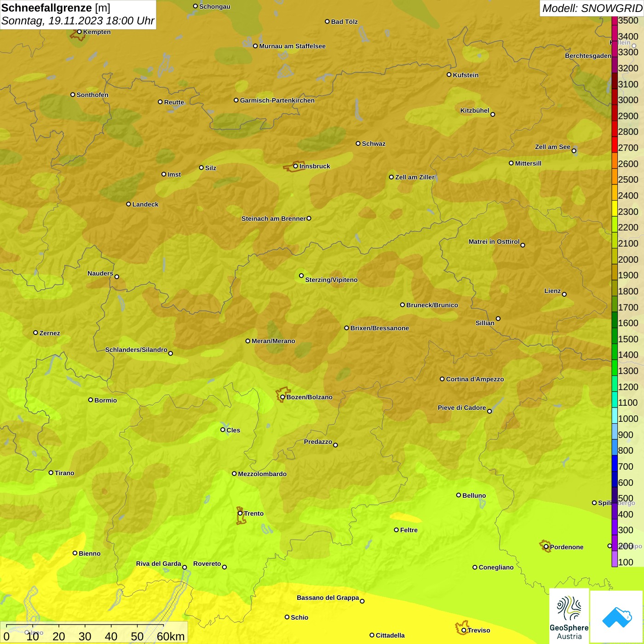Click the Feltre location dot
The height and width of the screenshot is (644, 644).
coord(396,530)
